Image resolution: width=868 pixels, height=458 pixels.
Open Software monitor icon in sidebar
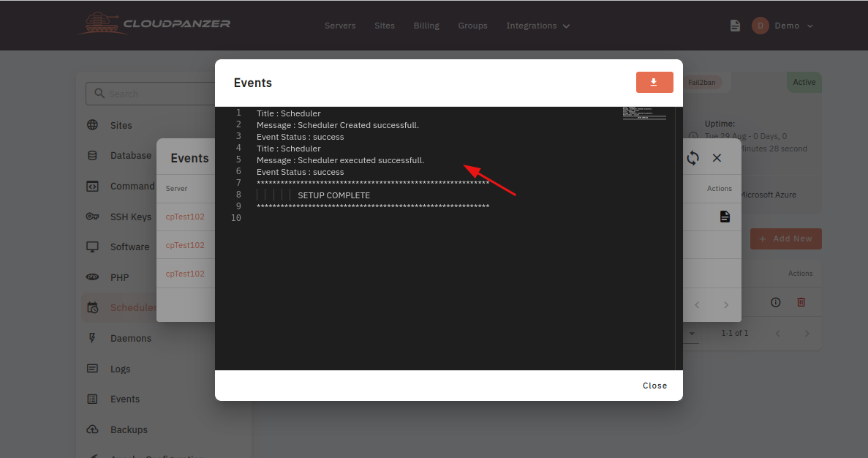pos(92,247)
